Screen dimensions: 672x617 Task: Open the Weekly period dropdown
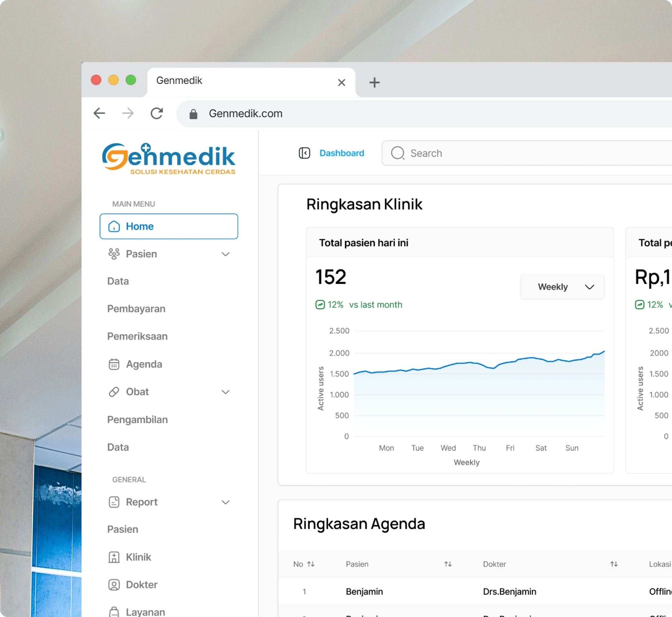pos(562,287)
